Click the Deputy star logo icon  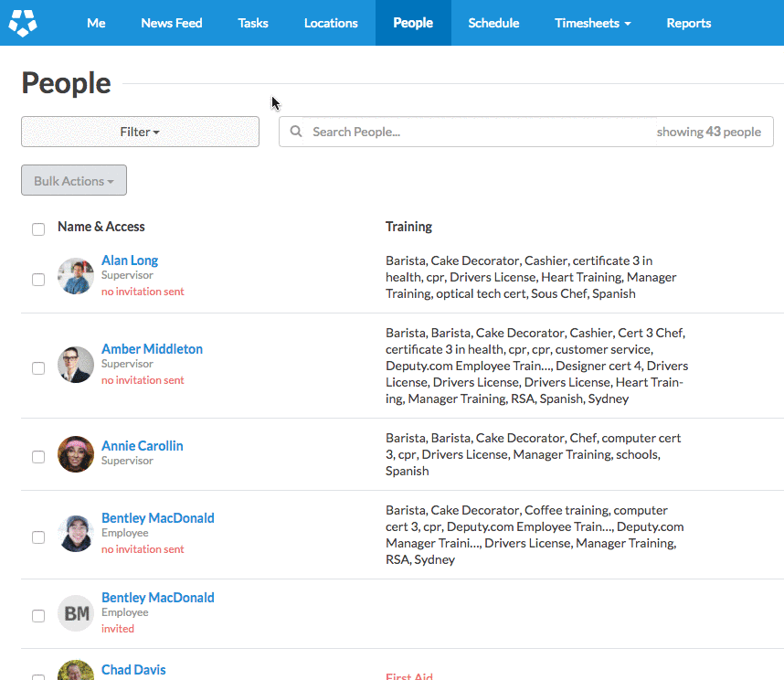coord(23,23)
